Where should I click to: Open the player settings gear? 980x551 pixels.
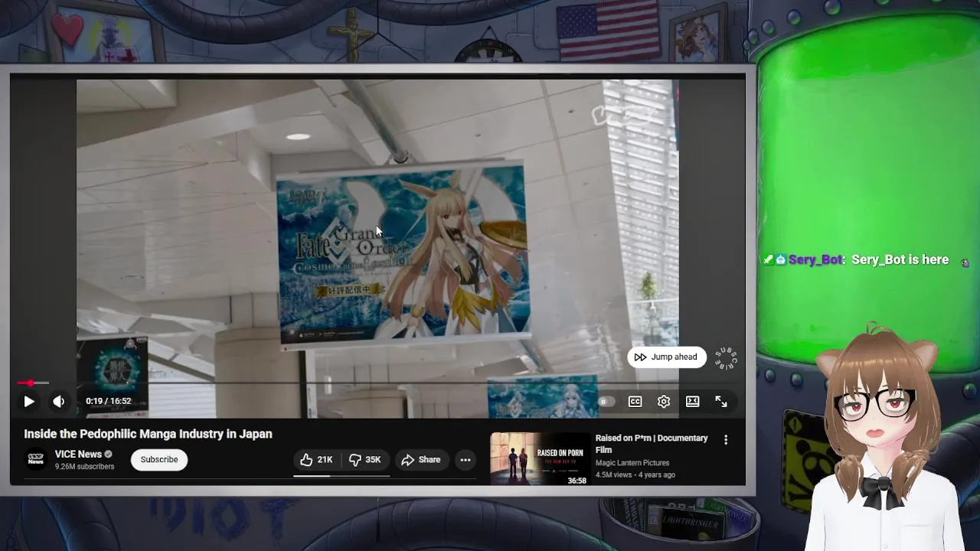pos(664,401)
